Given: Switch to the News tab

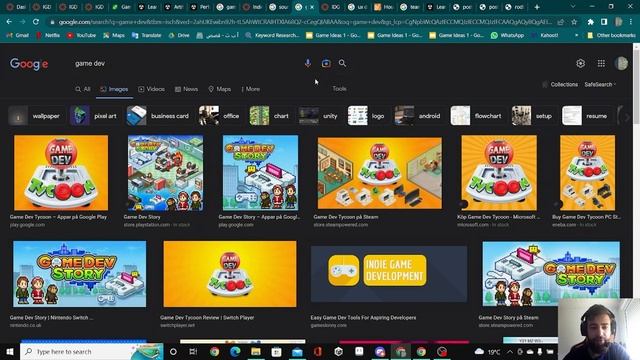Looking at the screenshot, I should pyautogui.click(x=187, y=89).
